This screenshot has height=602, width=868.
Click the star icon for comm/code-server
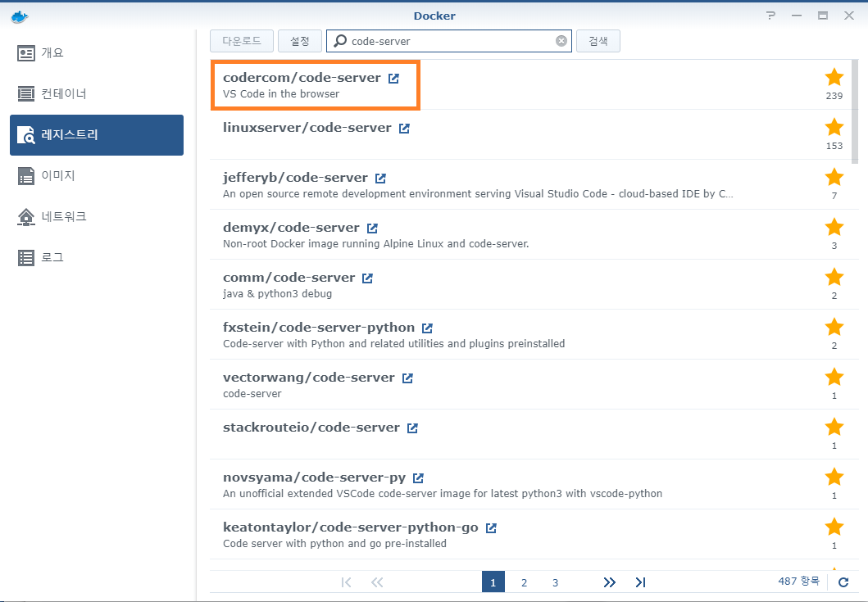click(834, 277)
